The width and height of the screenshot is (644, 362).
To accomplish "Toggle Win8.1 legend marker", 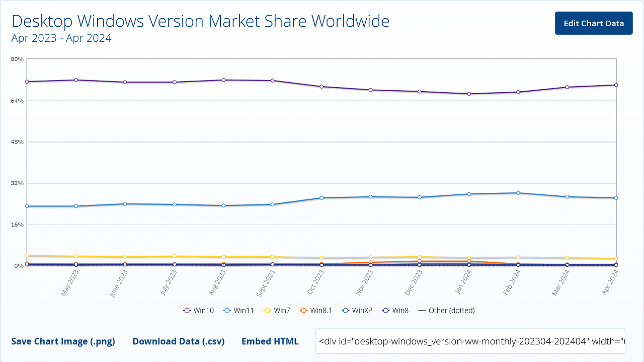I will [x=316, y=310].
